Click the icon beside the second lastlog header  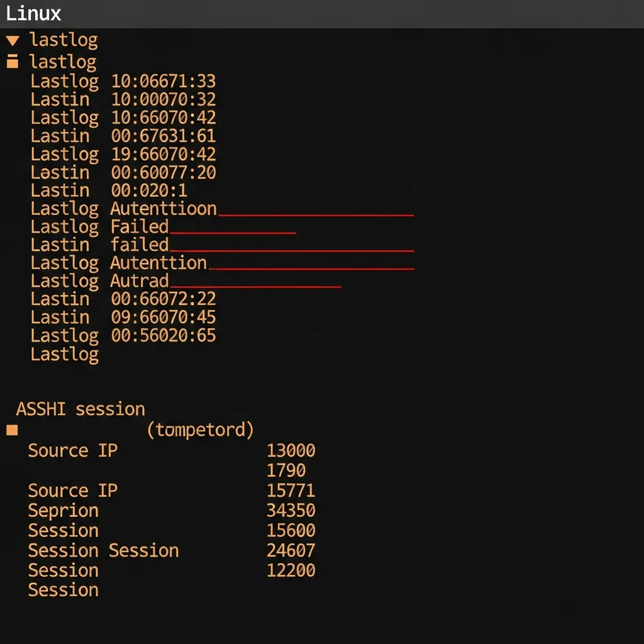coord(14,61)
